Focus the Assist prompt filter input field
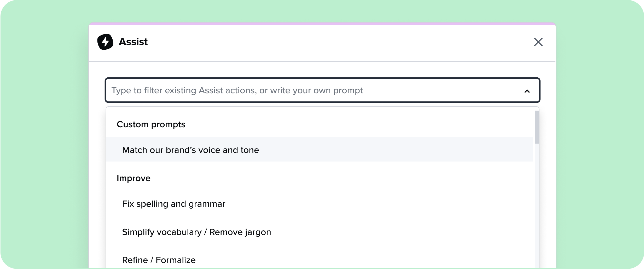 (x=314, y=90)
